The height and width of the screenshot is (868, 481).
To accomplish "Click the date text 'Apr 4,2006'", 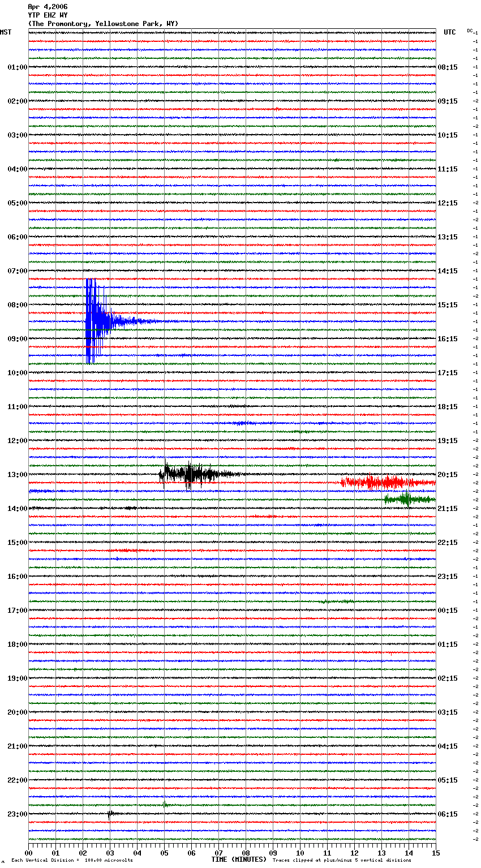I will (x=48, y=7).
